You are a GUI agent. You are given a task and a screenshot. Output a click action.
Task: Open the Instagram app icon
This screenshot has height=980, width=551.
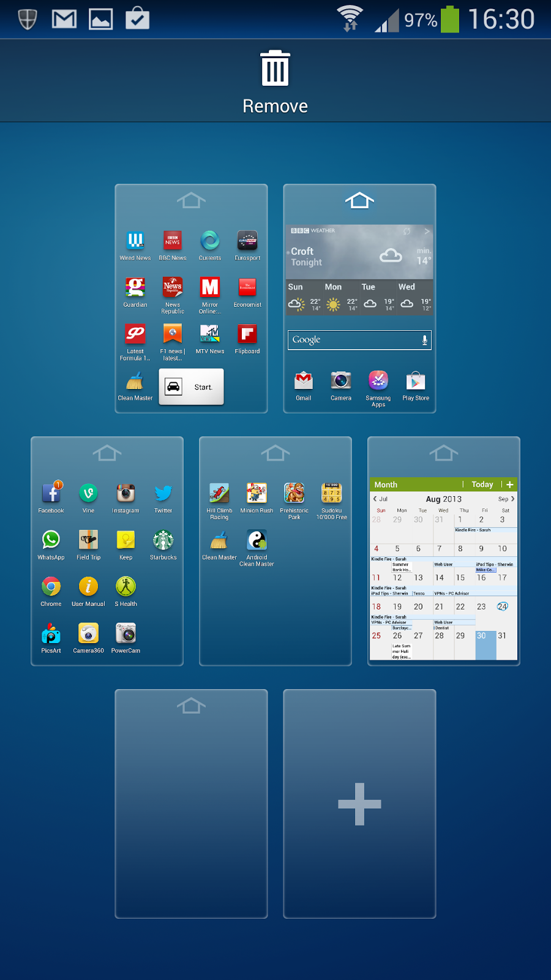tap(126, 493)
